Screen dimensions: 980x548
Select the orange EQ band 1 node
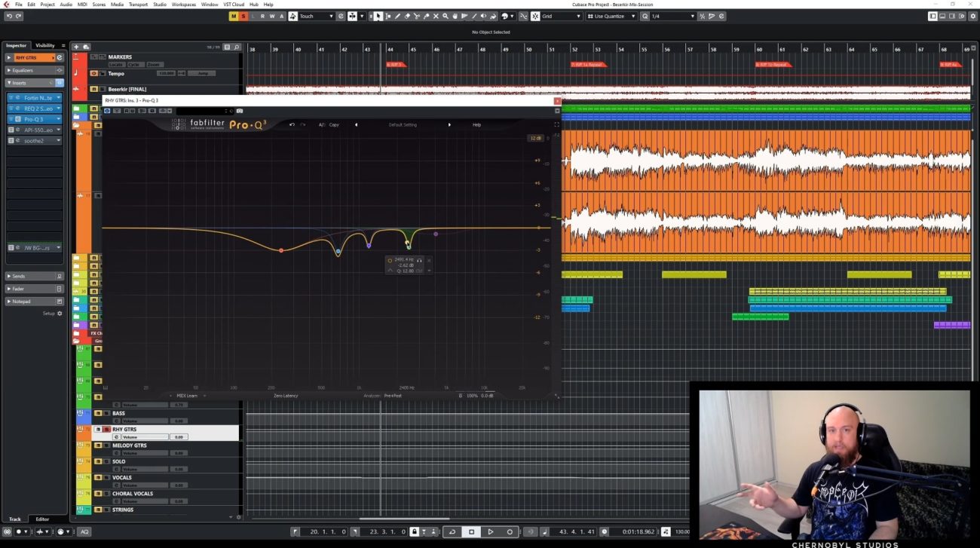pyautogui.click(x=281, y=250)
